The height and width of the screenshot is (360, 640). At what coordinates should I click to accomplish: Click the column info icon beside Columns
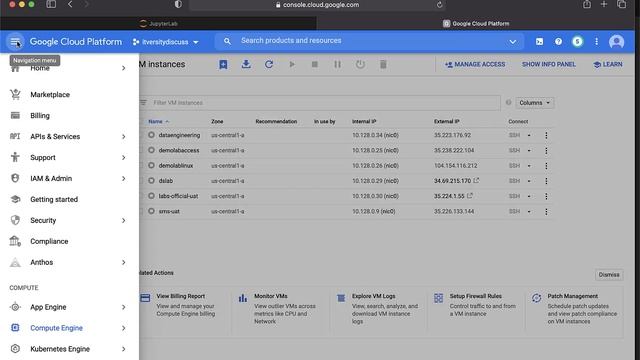508,102
